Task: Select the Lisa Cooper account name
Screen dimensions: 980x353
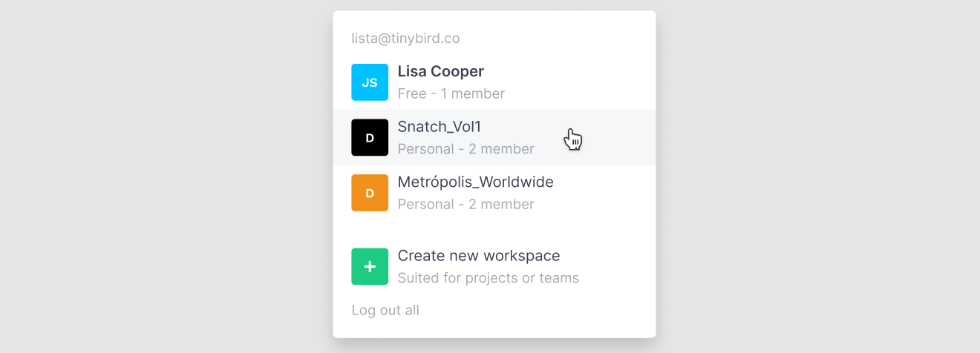Action: 440,71
